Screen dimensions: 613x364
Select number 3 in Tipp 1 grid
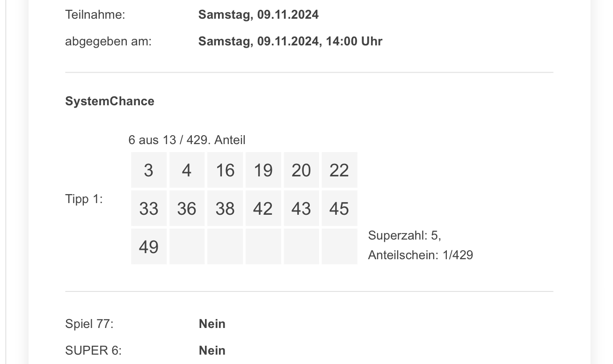click(x=149, y=170)
